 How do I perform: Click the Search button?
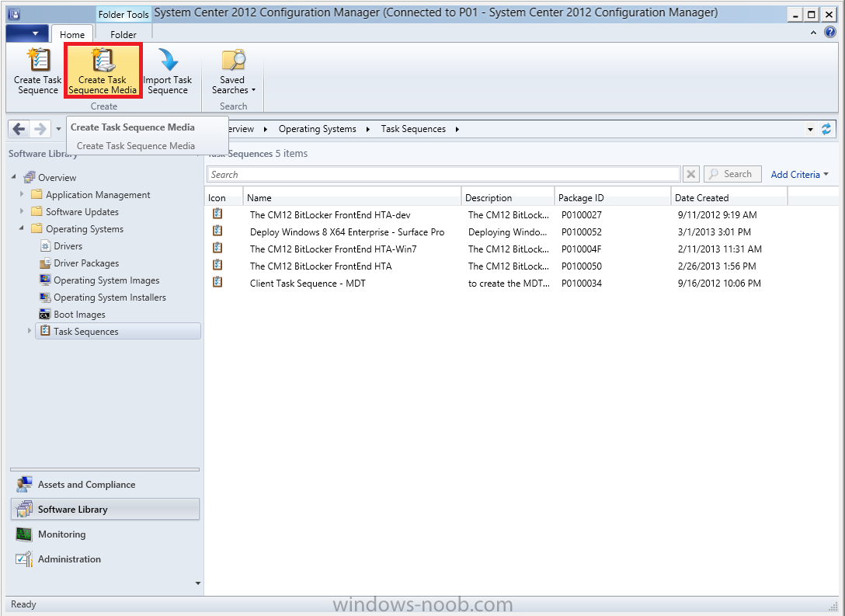(732, 173)
